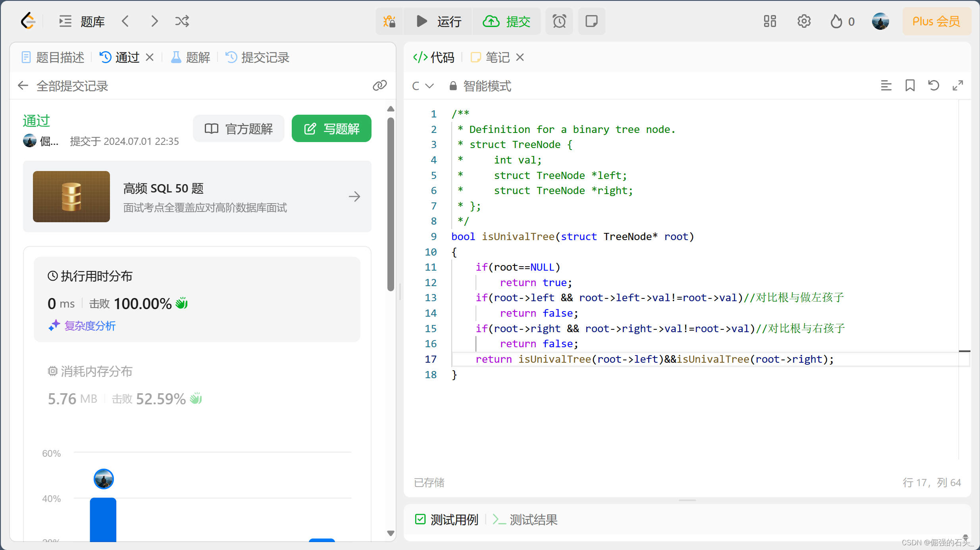Switch to the 题解 tab
Image resolution: width=980 pixels, height=550 pixels.
pos(191,58)
